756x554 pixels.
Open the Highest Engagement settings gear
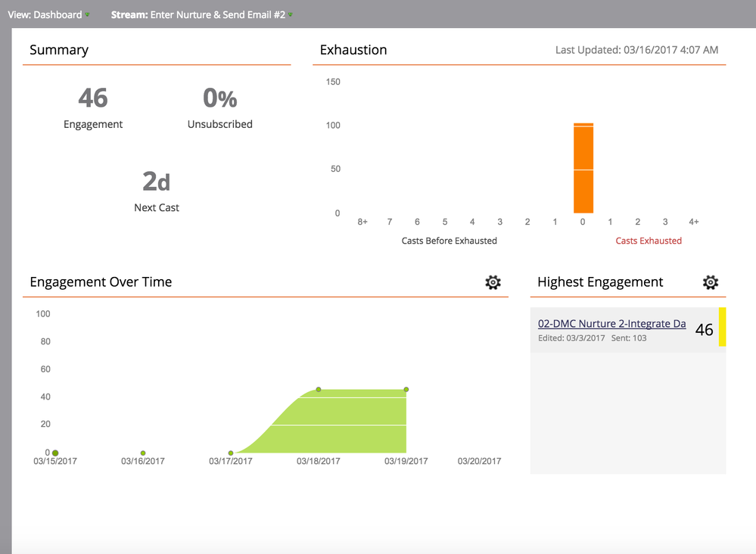point(710,282)
